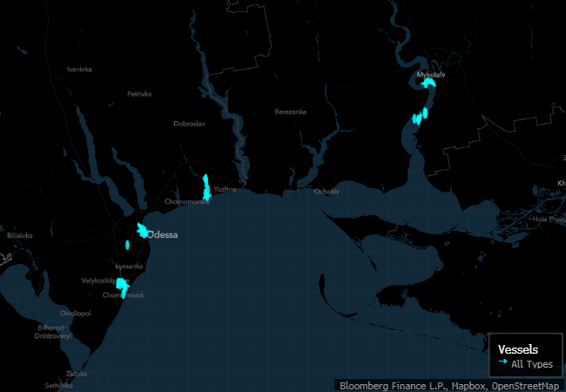The image size is (566, 392).
Task: Click the cyan arrow icon in the Vessels legend
Action: click(x=502, y=362)
